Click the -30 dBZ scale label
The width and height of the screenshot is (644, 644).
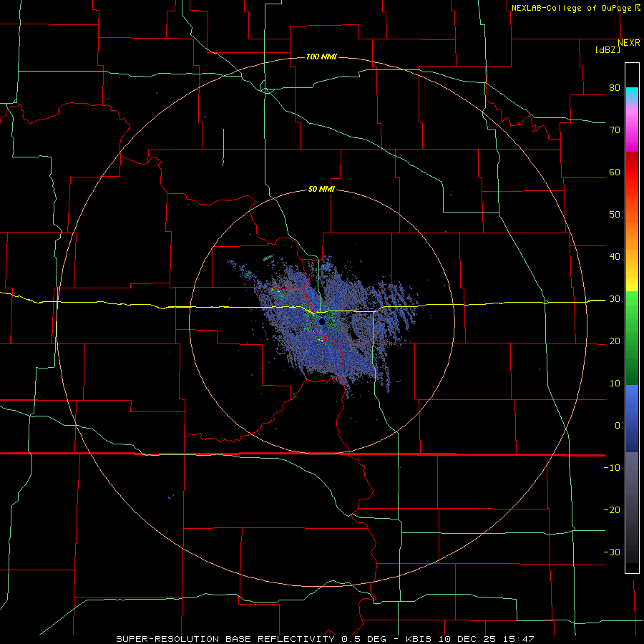tap(612, 552)
